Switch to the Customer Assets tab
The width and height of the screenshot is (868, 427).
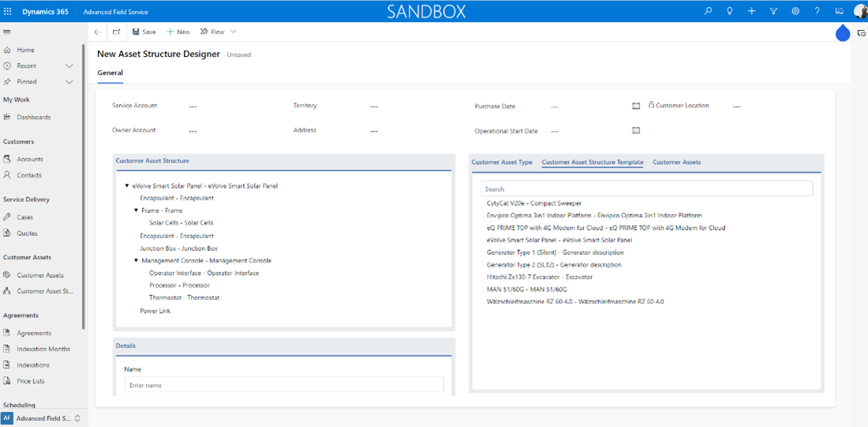coord(676,163)
